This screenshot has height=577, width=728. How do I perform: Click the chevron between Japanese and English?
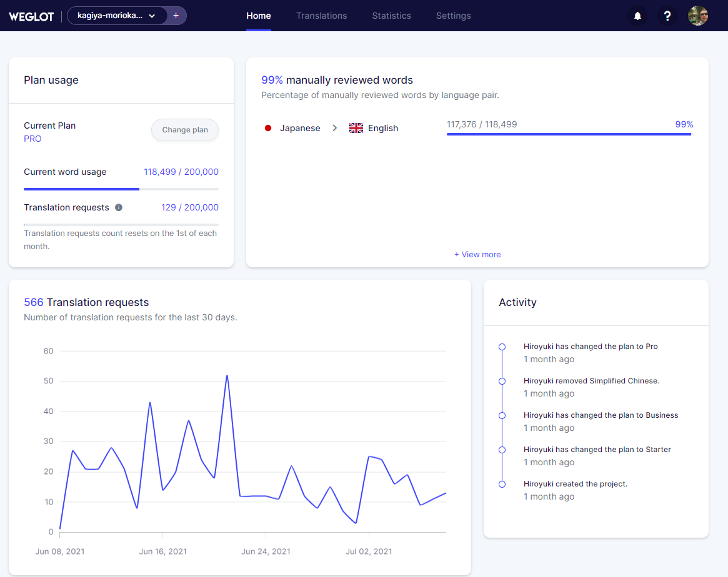point(335,128)
